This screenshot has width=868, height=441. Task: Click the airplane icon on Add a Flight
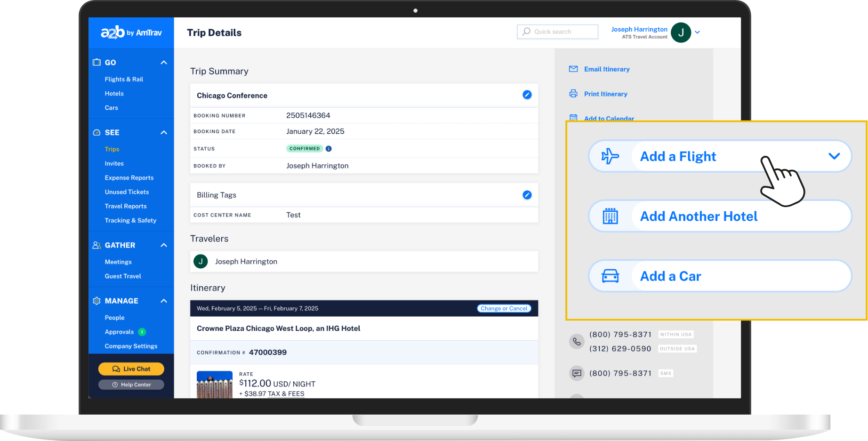(x=610, y=156)
